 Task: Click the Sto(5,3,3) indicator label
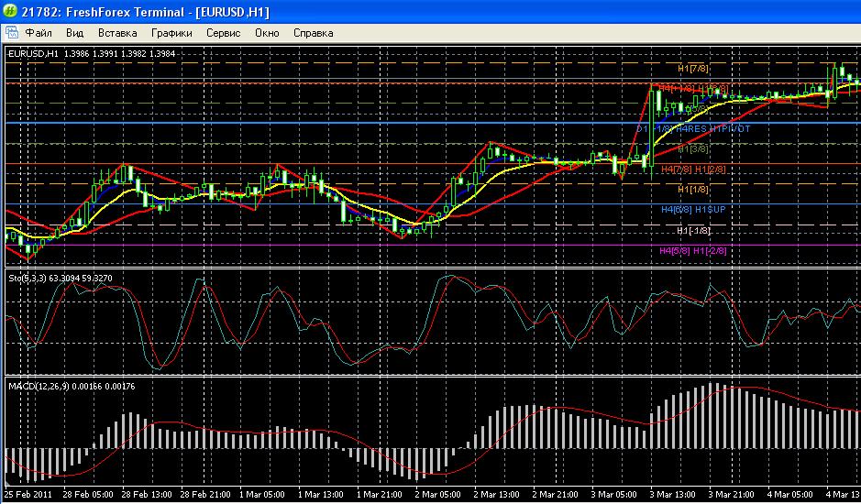tap(61, 278)
